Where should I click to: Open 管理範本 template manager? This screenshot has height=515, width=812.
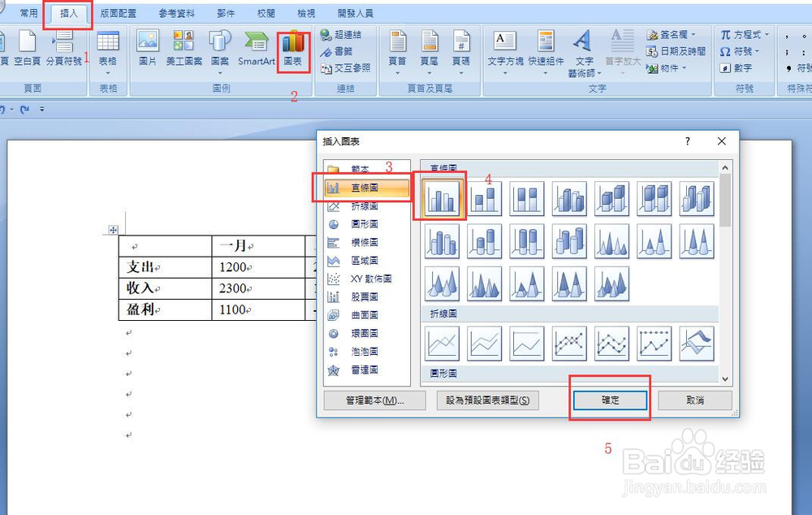click(x=374, y=400)
